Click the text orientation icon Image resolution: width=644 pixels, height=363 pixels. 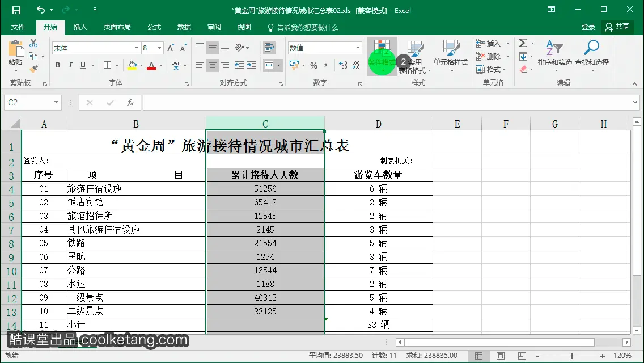tap(239, 48)
